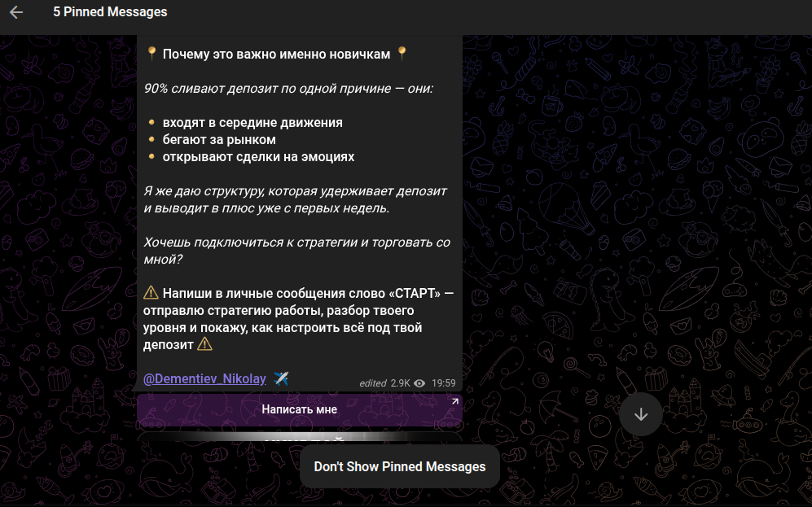Screen dimensions: 812x507
Task: Click the 2.9K view counter
Action: click(401, 383)
